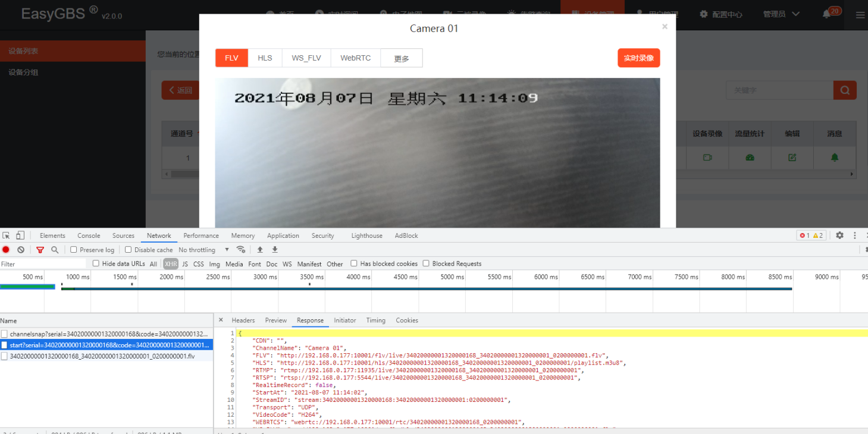Click the table's horizontal scrollbar right arrow
The image size is (868, 434).
(852, 174)
